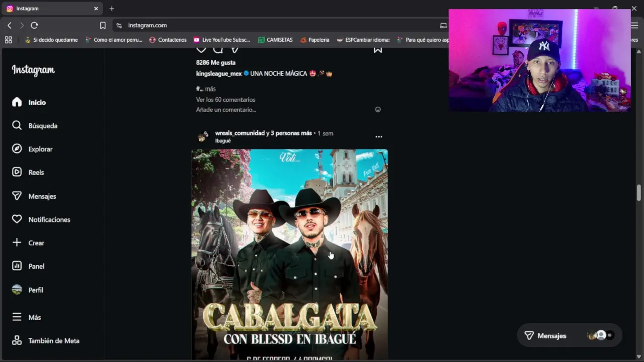Open ESPCambiar idioma bookmark
This screenshot has width=644, height=362.
tap(363, 40)
